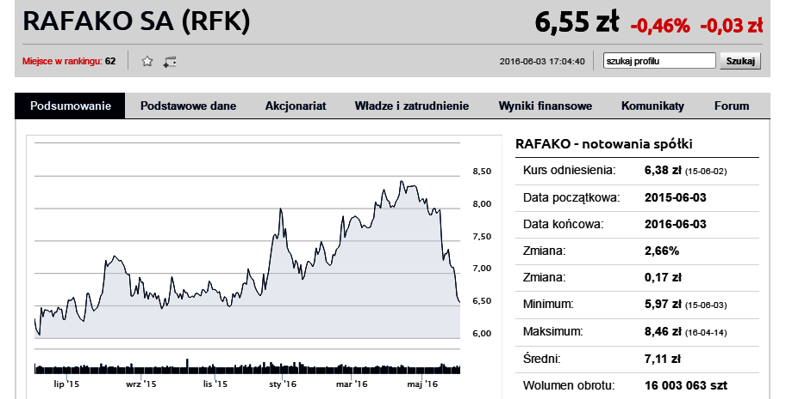Screen dimensions: 786x399
Task: Click the Miejsce w rankingu link
Action: tap(62, 61)
